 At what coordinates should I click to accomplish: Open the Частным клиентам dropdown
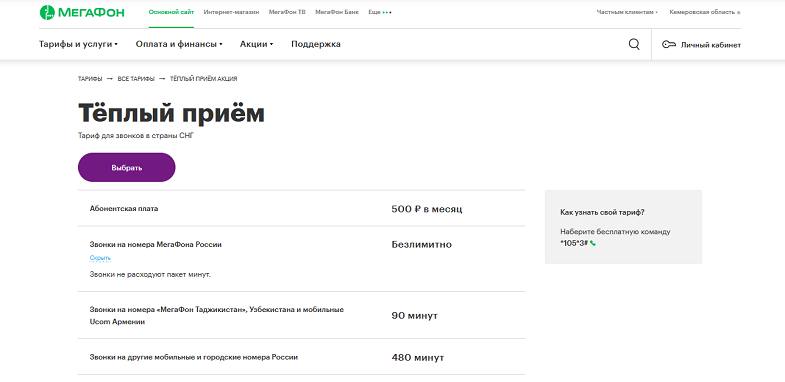click(x=627, y=12)
